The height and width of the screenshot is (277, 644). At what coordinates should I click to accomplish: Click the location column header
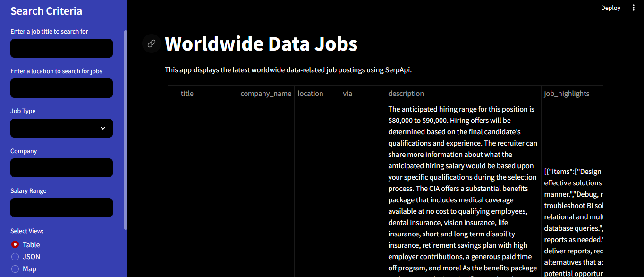310,93
